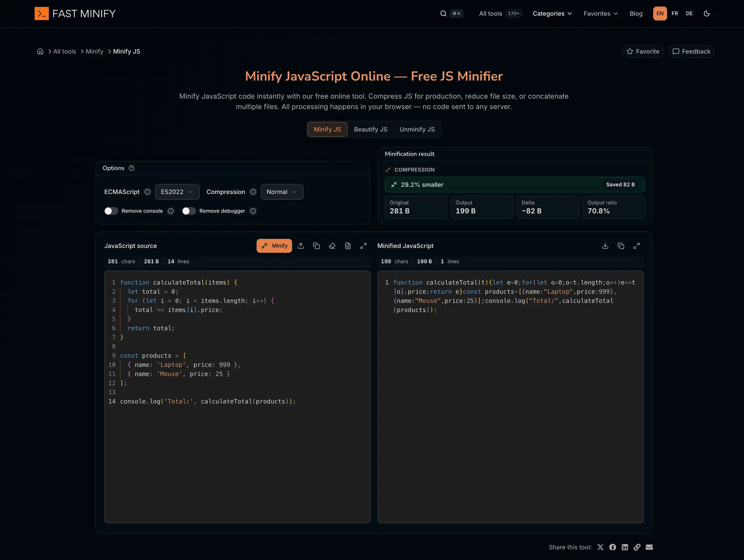Toggle dark mode moon icon
The height and width of the screenshot is (560, 744).
click(707, 13)
